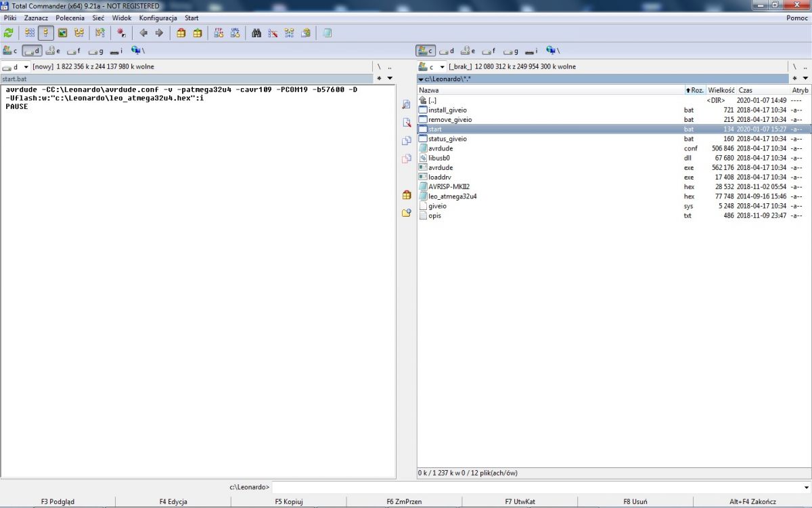Select drive d in the right drive bar
Image resolution: width=812 pixels, height=508 pixels.
point(447,51)
